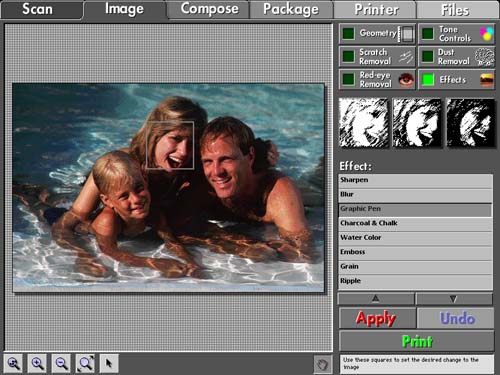Choose the Blur effect

tap(415, 195)
